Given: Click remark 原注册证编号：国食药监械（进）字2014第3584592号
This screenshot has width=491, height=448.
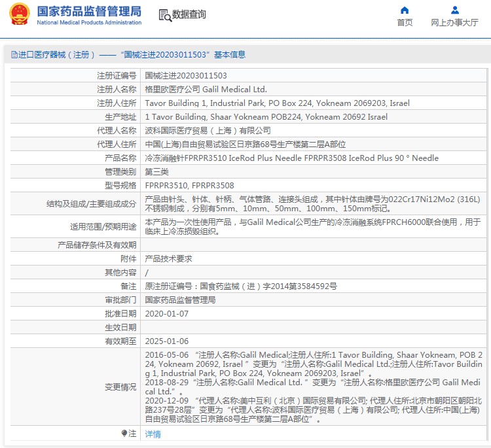Looking at the screenshot, I should pyautogui.click(x=241, y=286).
